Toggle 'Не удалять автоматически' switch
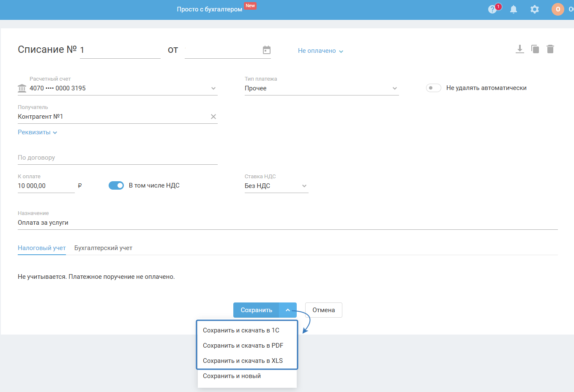The height and width of the screenshot is (392, 574). tap(434, 88)
